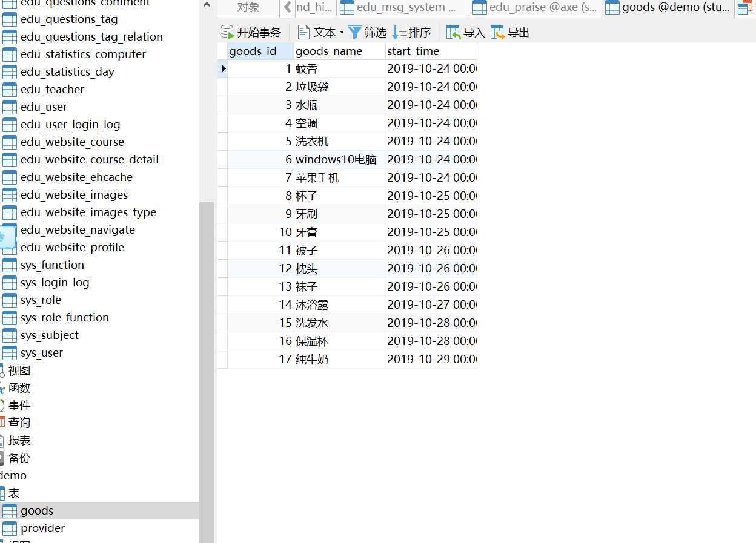Click the table icon of sys_login_log

[10, 283]
